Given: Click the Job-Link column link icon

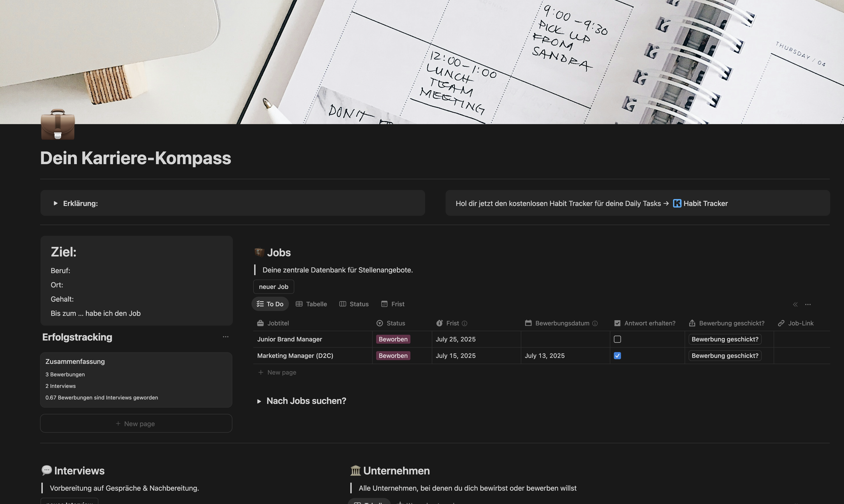Looking at the screenshot, I should 781,323.
